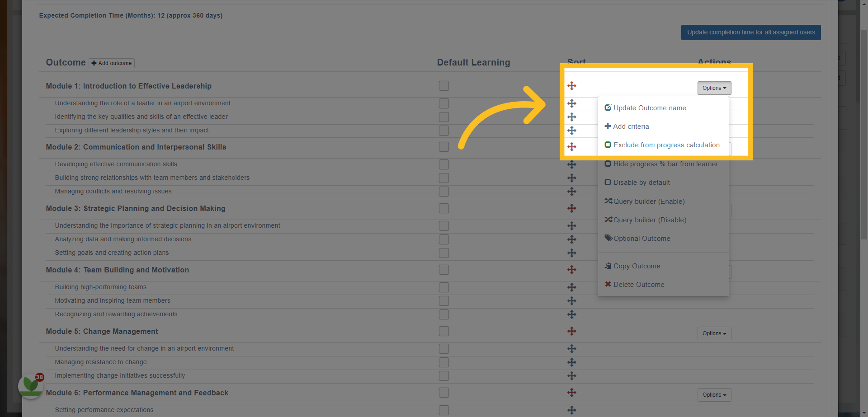The image size is (868, 417).
Task: Click sort handle for 'Managing resistance to change'
Action: (x=571, y=362)
